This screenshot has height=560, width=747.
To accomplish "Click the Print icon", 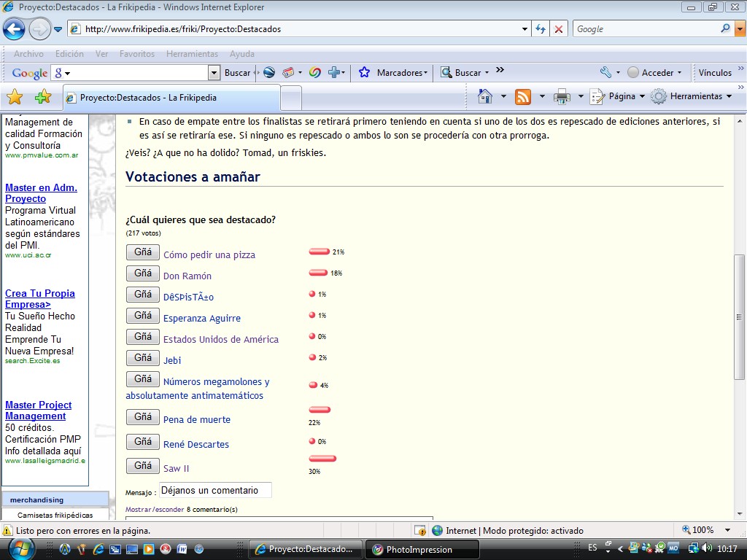I will 561,96.
